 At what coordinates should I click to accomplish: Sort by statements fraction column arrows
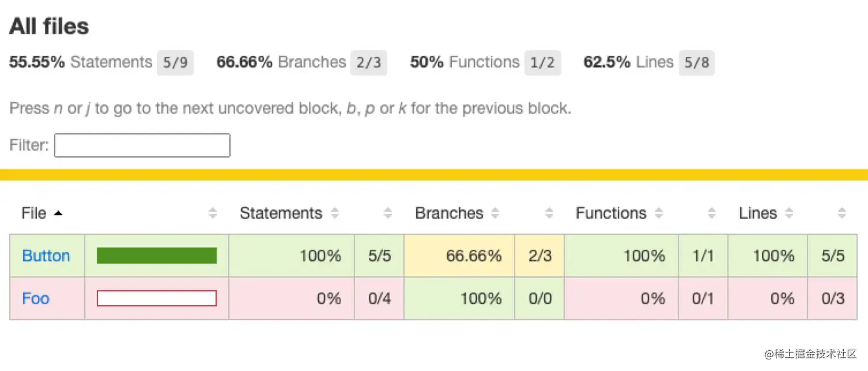(388, 213)
